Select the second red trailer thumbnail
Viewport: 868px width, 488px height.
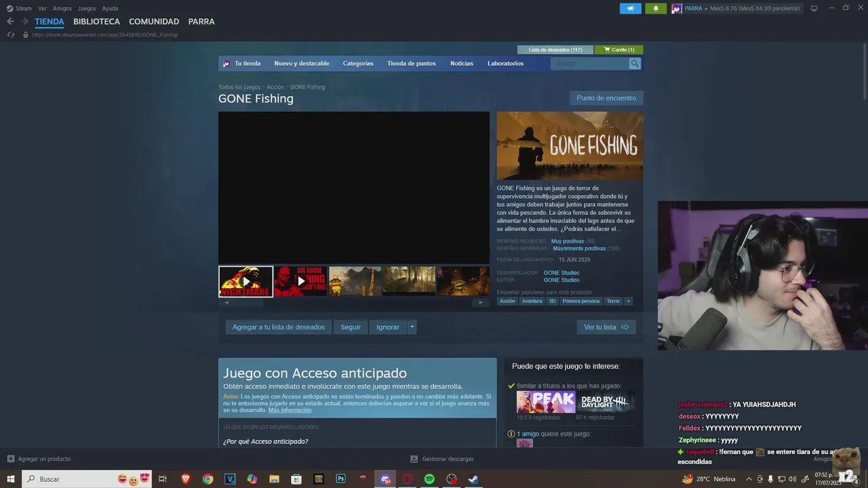point(300,281)
